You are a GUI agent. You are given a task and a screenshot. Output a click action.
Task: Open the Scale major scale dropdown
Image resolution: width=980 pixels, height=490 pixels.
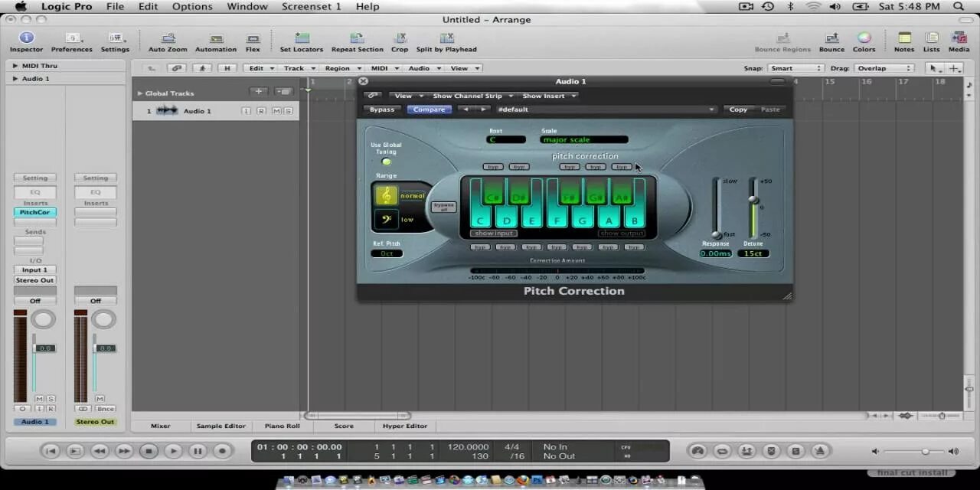click(584, 140)
